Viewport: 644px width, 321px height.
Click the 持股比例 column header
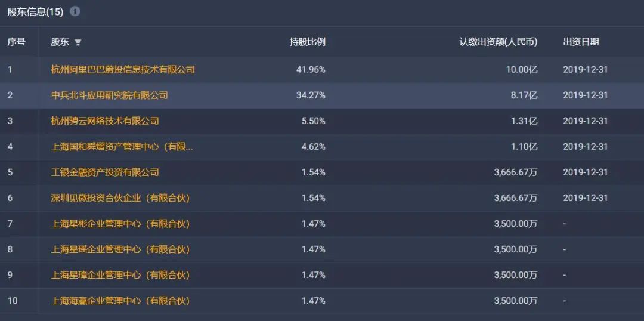[x=307, y=42]
